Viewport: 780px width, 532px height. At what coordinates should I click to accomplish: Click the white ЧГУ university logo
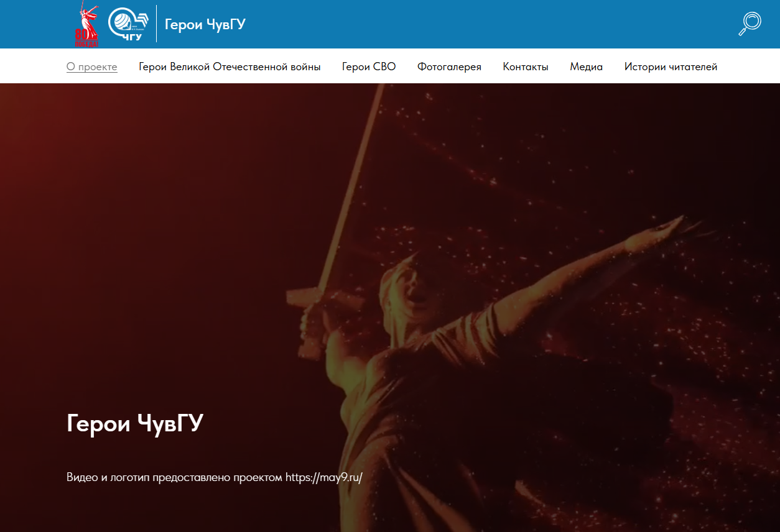click(128, 24)
